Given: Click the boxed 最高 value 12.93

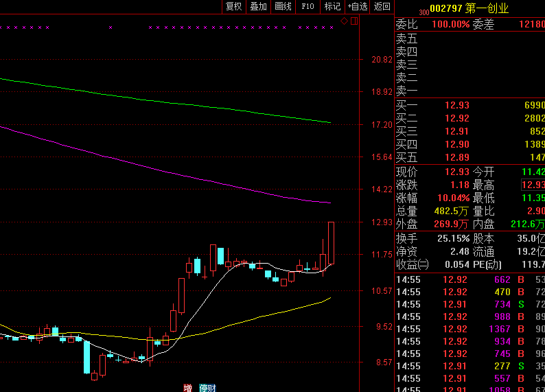Looking at the screenshot, I should pos(533,185).
